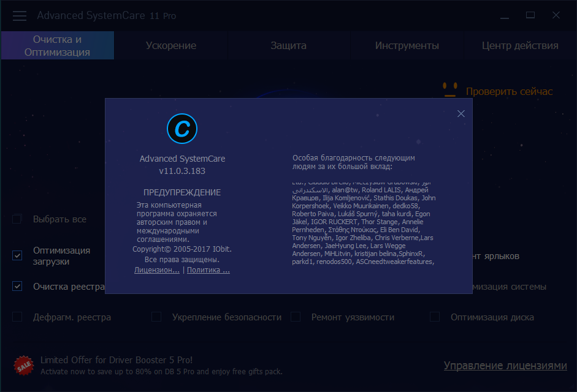This screenshot has width=577, height=392.
Task: Enable 'Дефрагм. реестра' checkbox
Action: [x=17, y=317]
